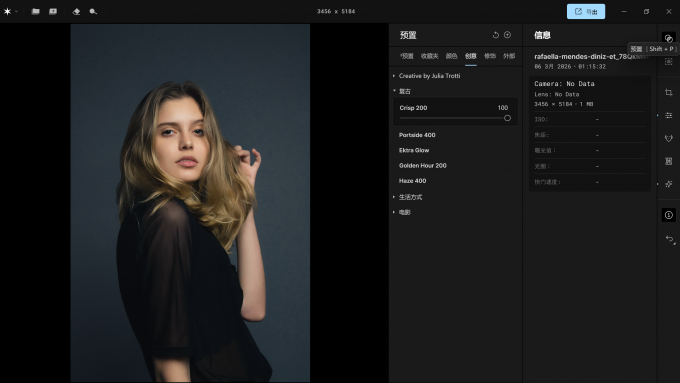The height and width of the screenshot is (383, 680).
Task: Click the 导出 export button
Action: [586, 12]
